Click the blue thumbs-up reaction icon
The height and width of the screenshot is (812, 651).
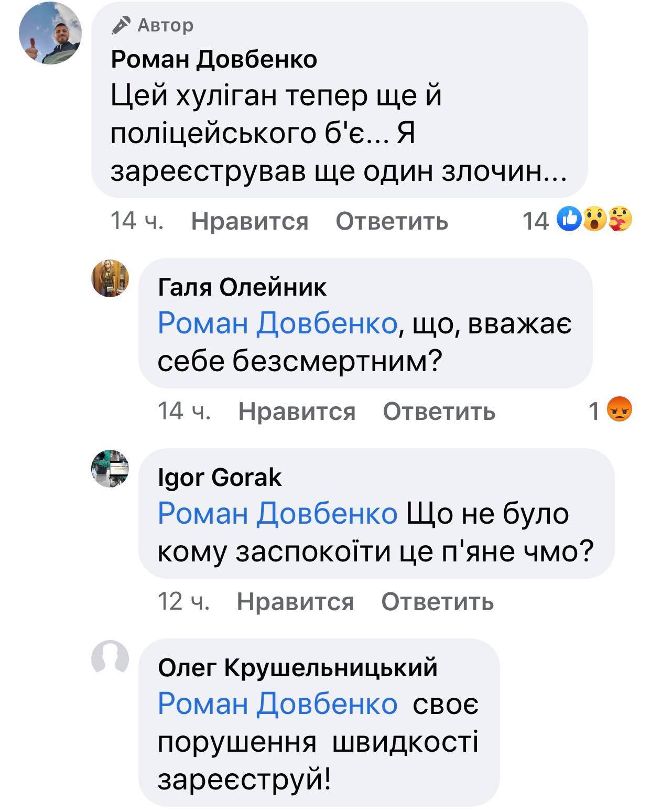(x=570, y=220)
